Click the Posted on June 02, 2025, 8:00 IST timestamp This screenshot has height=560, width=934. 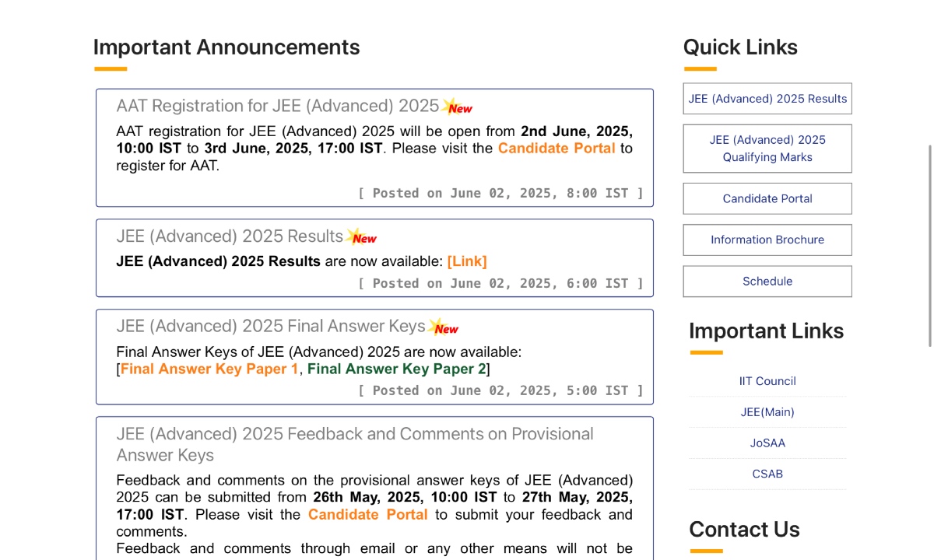(500, 193)
